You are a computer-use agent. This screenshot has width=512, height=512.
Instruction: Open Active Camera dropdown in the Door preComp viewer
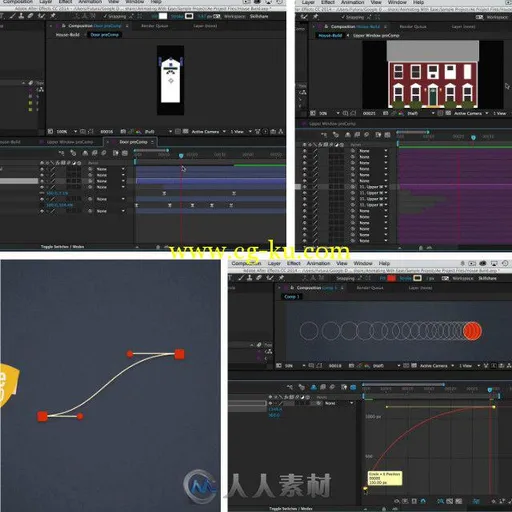[x=208, y=132]
